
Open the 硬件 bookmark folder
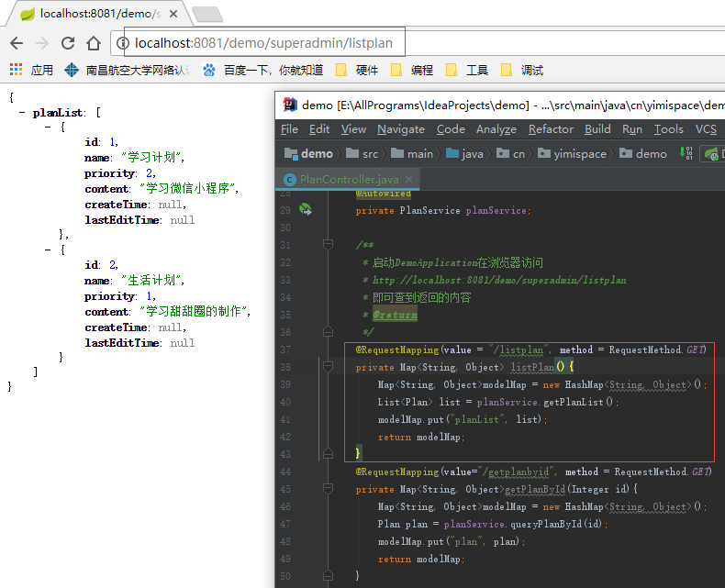[x=357, y=70]
